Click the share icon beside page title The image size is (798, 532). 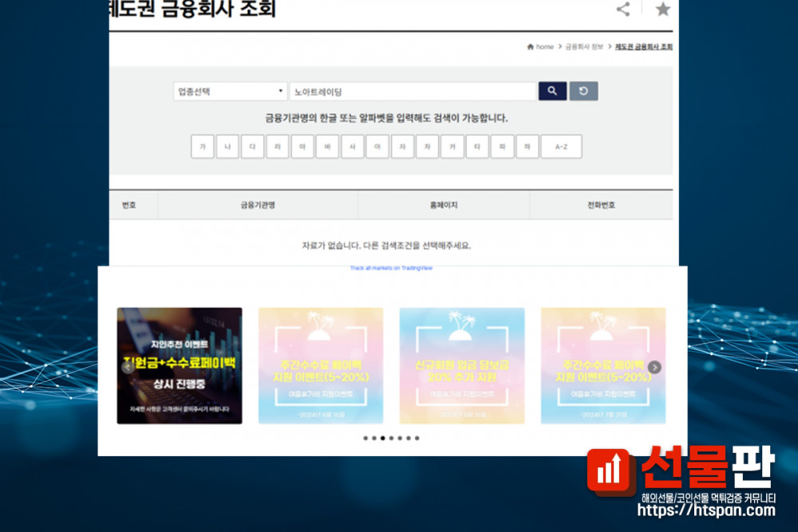pos(623,10)
